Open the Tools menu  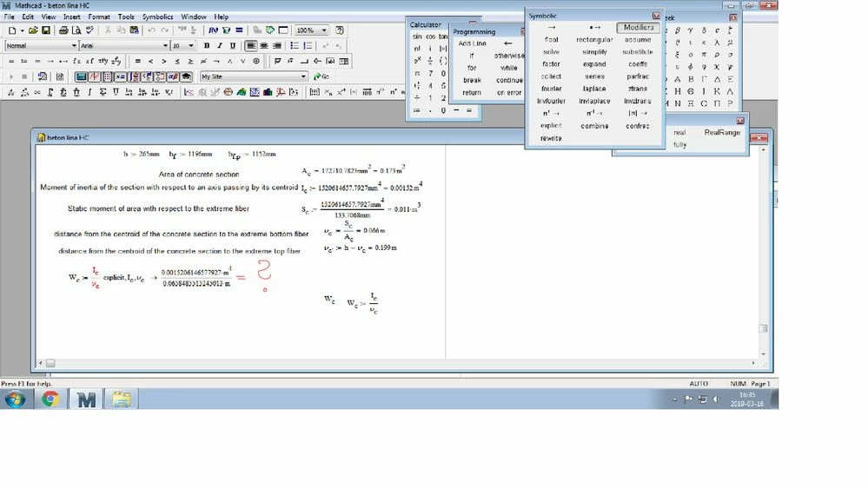point(126,16)
